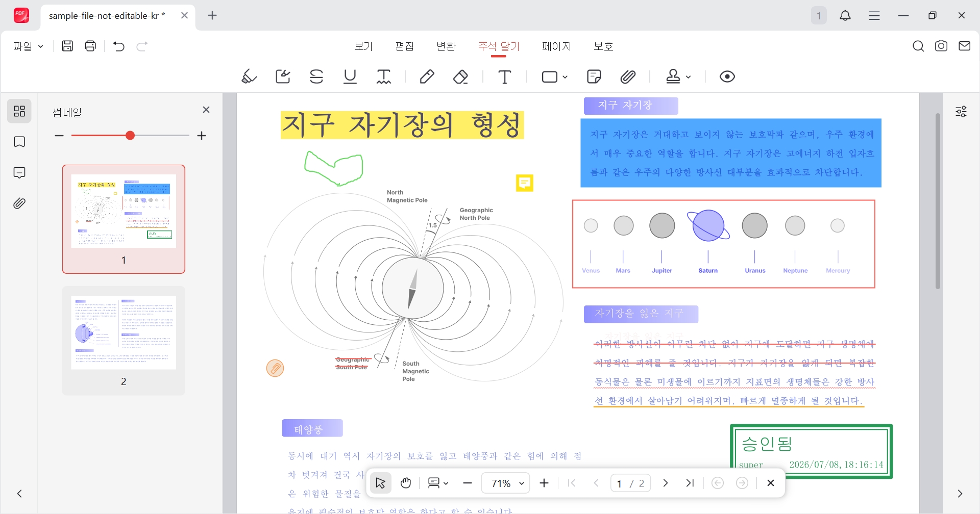Select the sticky note tool

594,76
